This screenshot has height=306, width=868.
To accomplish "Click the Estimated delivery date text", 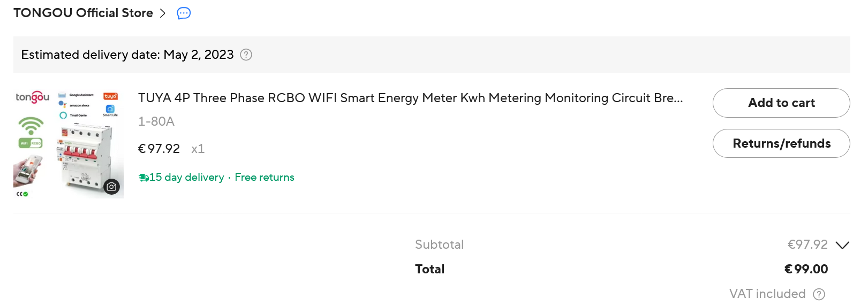I will [127, 55].
